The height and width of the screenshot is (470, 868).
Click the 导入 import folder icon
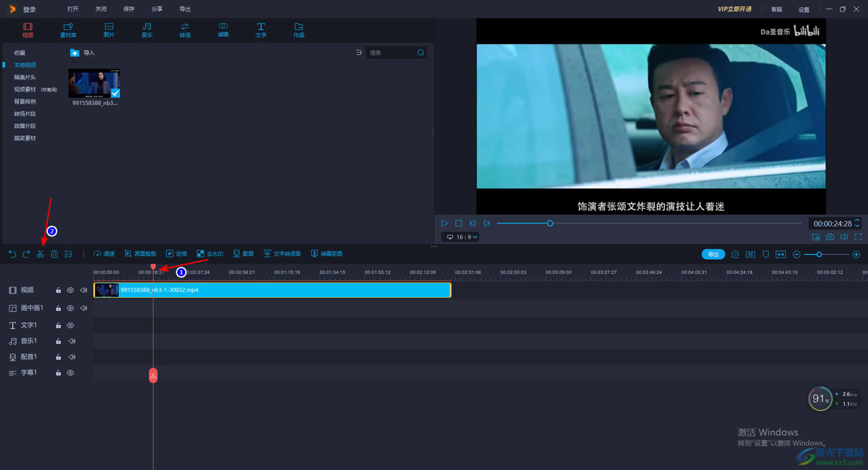[x=75, y=53]
